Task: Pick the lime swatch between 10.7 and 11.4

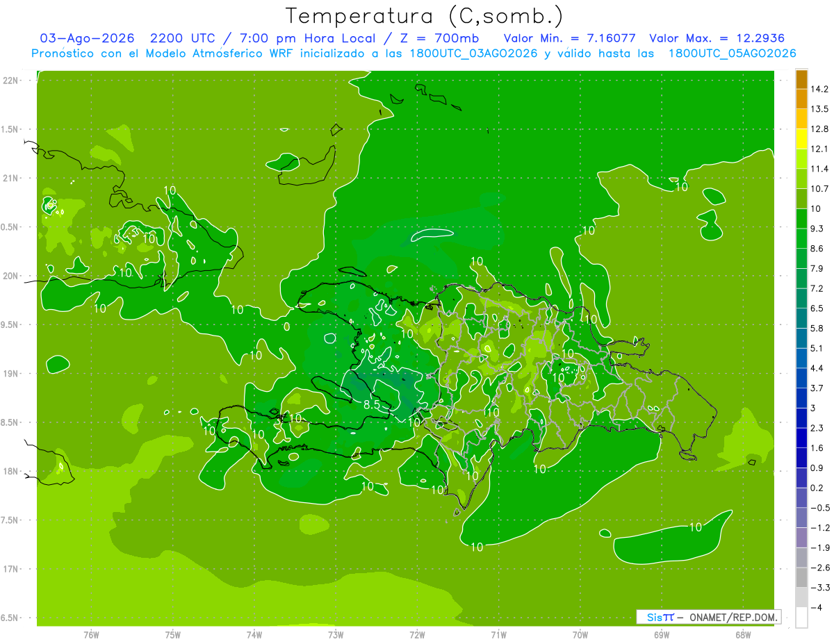Action: (801, 179)
